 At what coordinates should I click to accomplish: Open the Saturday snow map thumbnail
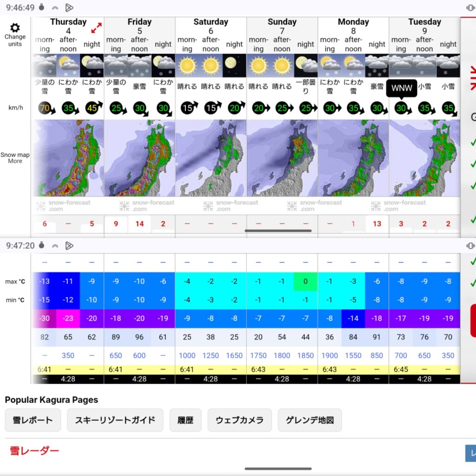211,158
